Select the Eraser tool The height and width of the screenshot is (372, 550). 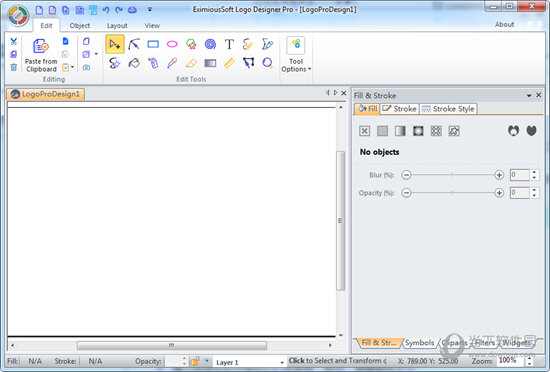[x=191, y=63]
